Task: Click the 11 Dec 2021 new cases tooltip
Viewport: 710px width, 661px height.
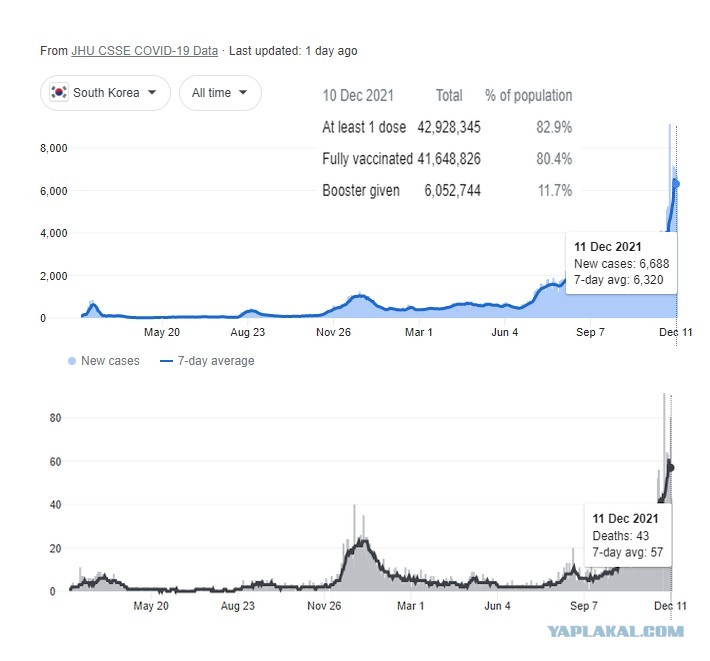Action: (621, 263)
